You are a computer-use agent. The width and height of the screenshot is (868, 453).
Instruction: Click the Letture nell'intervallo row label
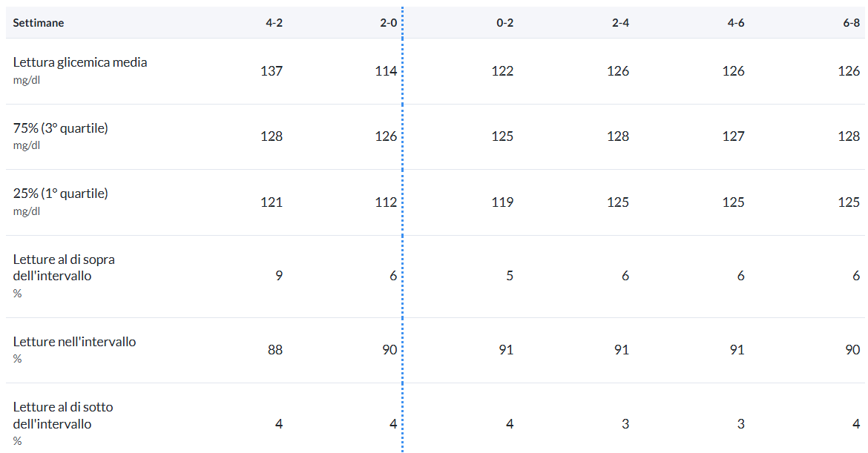(x=74, y=341)
